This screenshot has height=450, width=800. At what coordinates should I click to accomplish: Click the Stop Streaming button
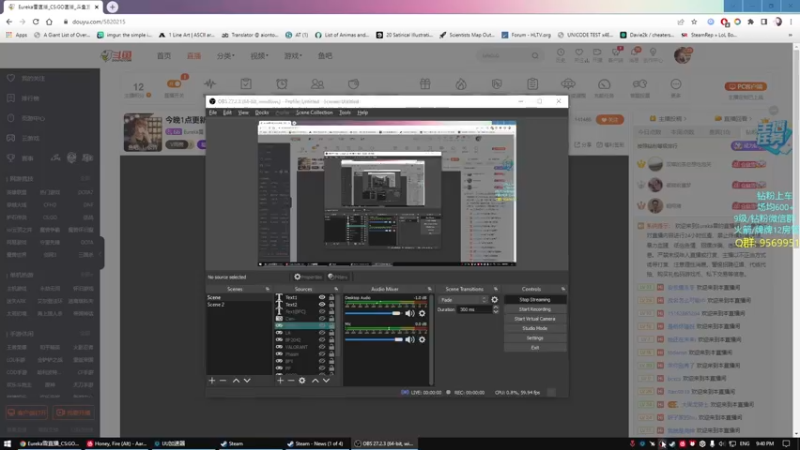[535, 299]
